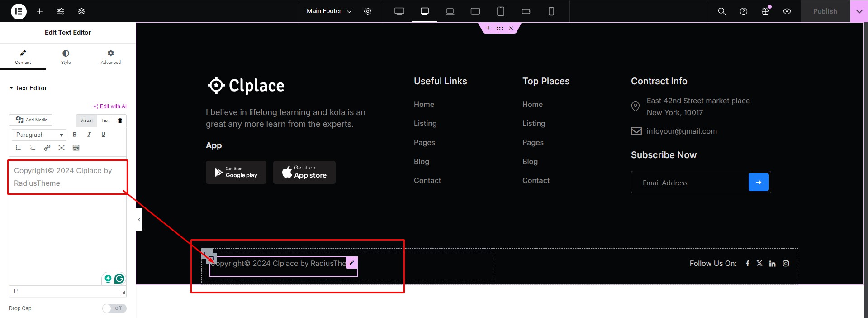Click the Grammarly green G icon

click(119, 279)
